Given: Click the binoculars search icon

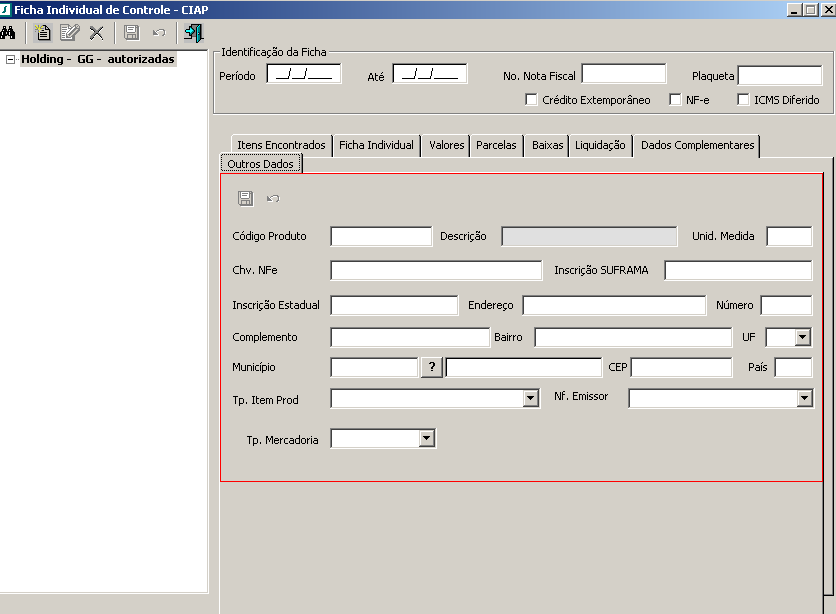Looking at the screenshot, I should pyautogui.click(x=9, y=32).
